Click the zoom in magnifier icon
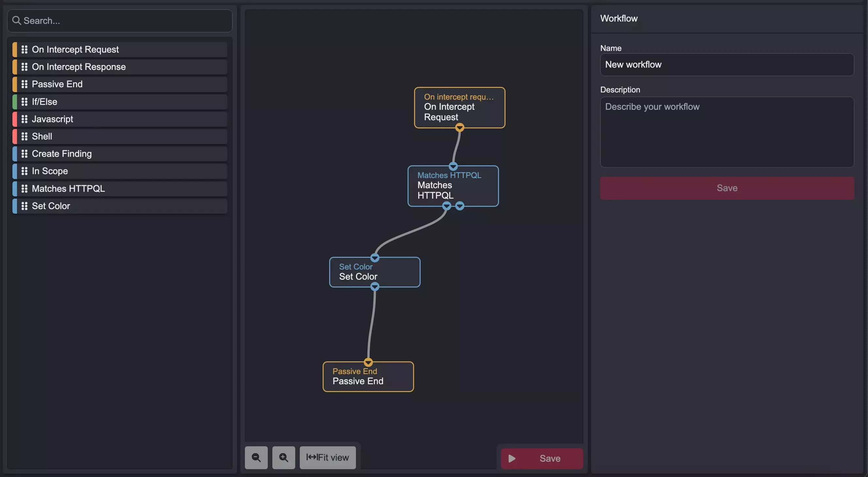868x477 pixels. 283,457
